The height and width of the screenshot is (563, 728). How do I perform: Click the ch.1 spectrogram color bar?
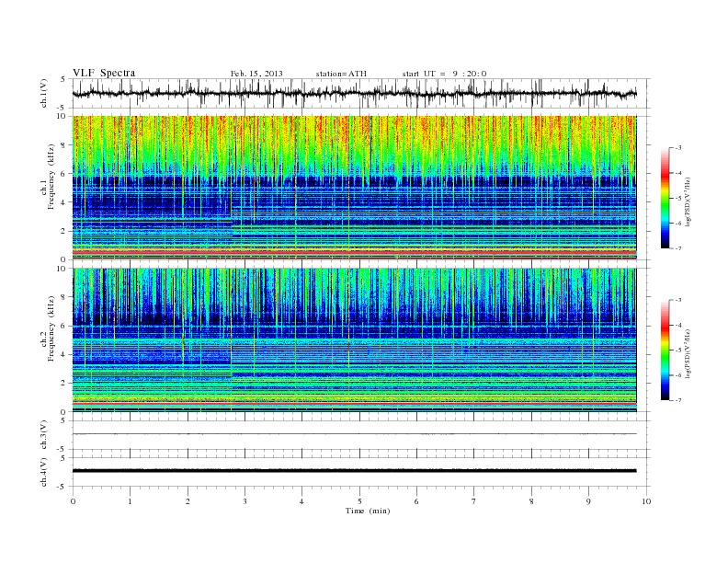[x=665, y=198]
